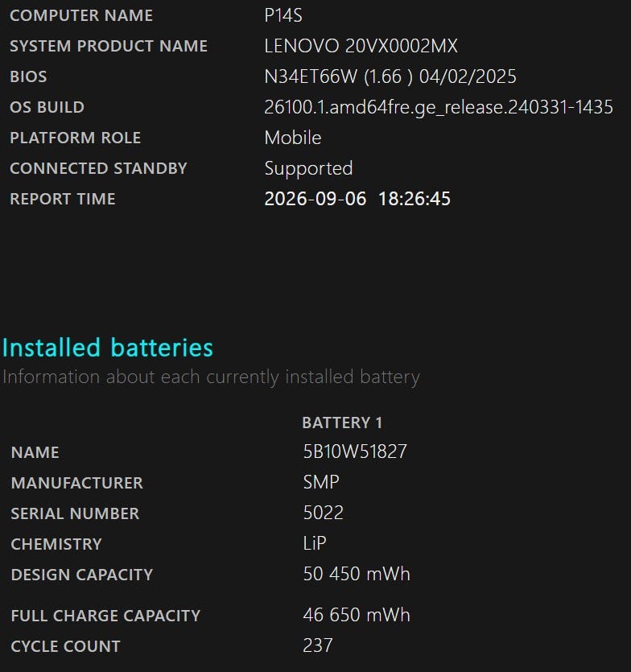Click the Connected Standby value Supported

pyautogui.click(x=308, y=168)
